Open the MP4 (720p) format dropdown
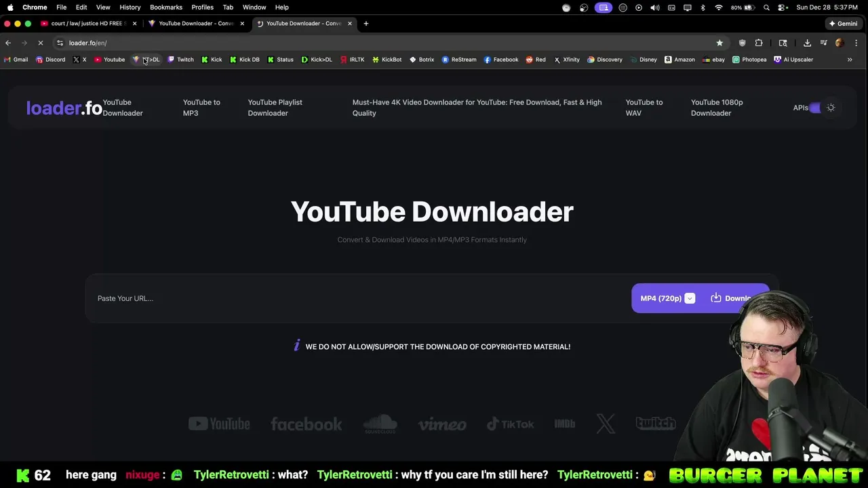868x488 pixels. point(667,298)
